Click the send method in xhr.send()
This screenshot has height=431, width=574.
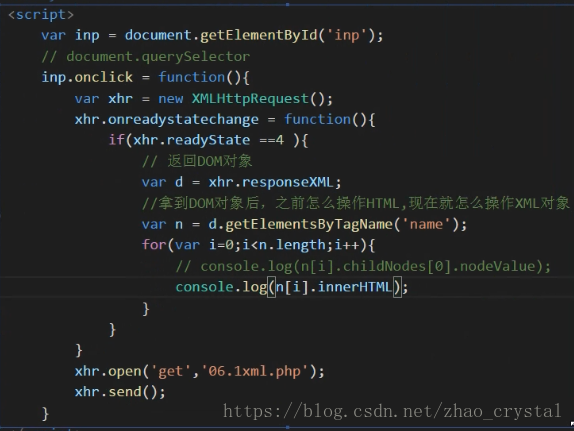124,392
